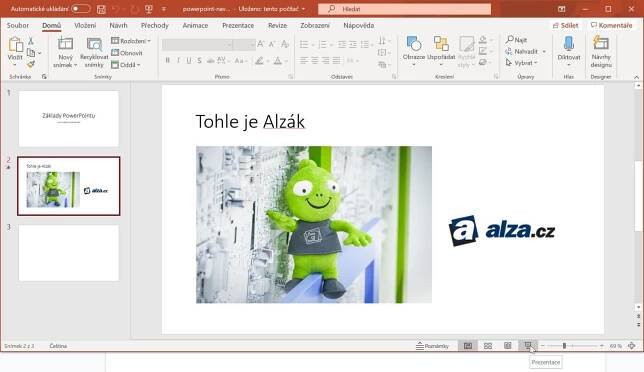Toggle Strikethrough formatting
Image resolution: width=644 pixels, height=372 pixels.
[x=199, y=61]
